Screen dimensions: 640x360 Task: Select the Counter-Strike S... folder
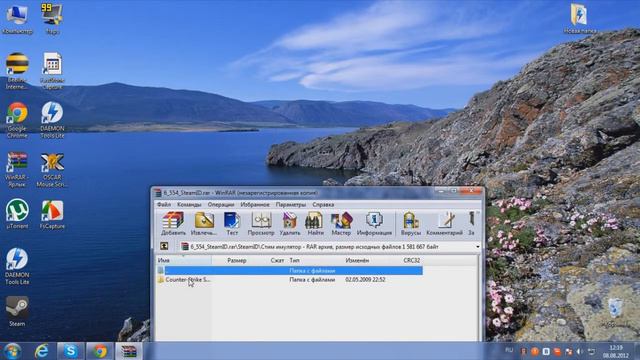[187, 280]
